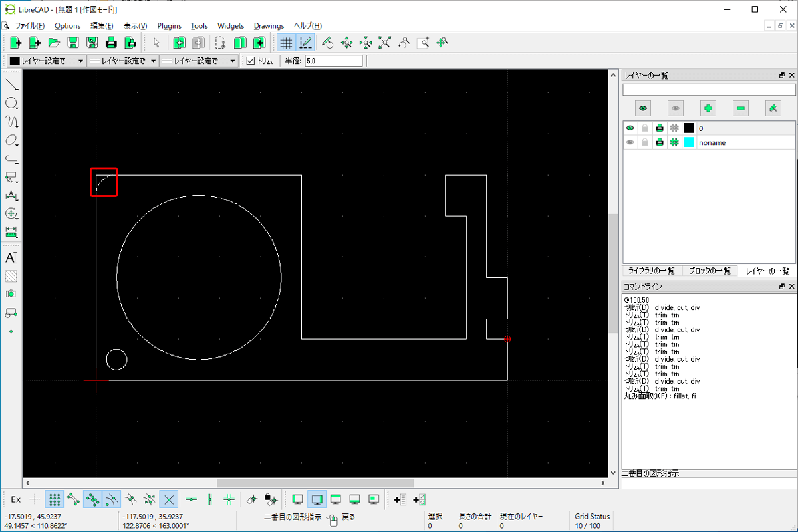
Task: Toggle snap on intersection
Action: (x=170, y=499)
